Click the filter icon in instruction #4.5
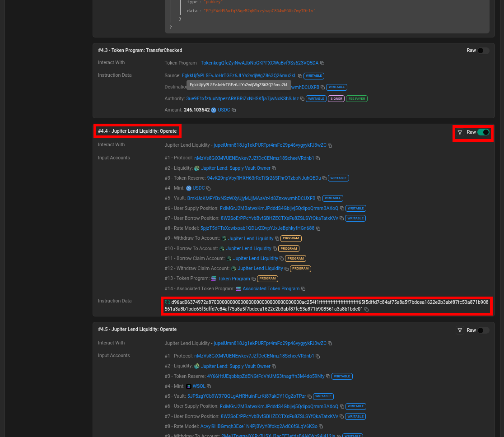The height and width of the screenshot is (437, 504). (x=460, y=330)
